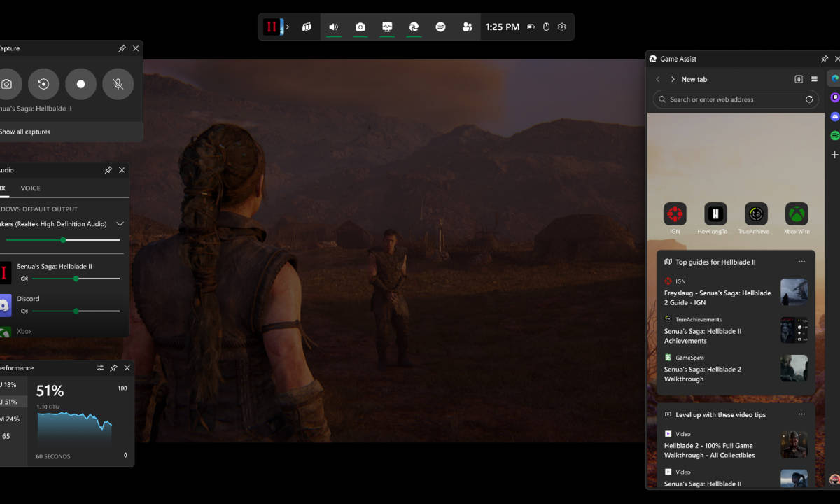Adjust the Senua's Saga: Hellblade II volume slider
This screenshot has width=840, height=504.
76,279
